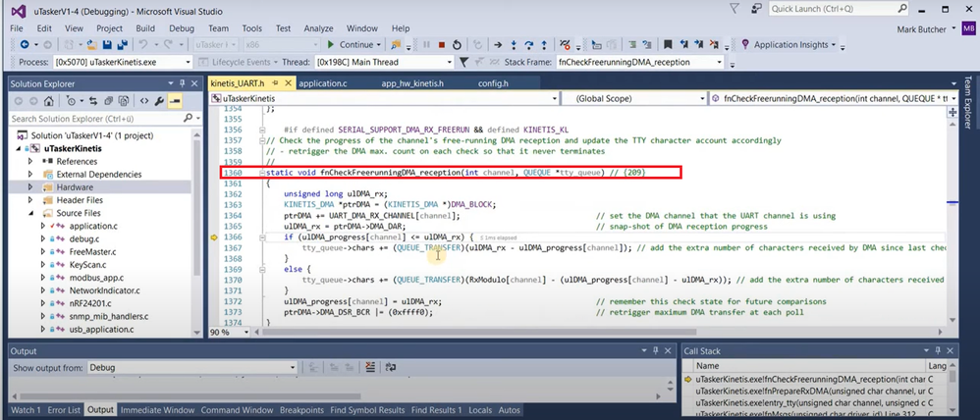Toggle Preview Selected Items in Solution Explorer

175,101
